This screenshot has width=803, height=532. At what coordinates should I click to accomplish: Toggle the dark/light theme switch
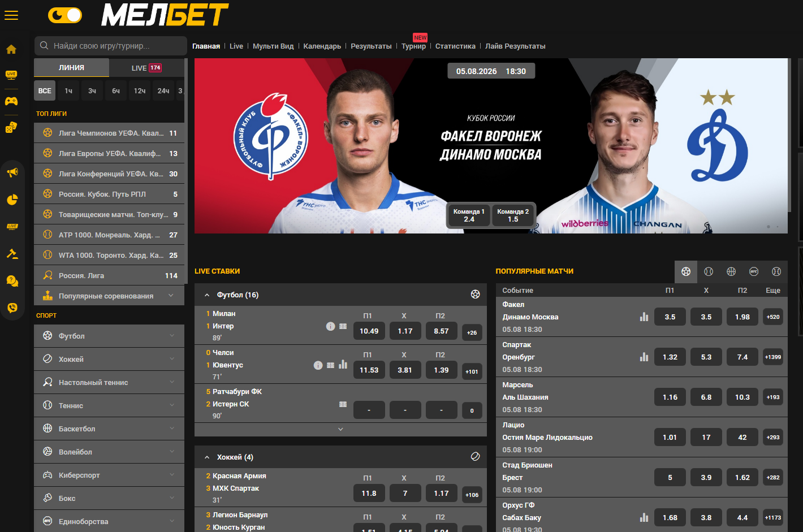point(64,15)
